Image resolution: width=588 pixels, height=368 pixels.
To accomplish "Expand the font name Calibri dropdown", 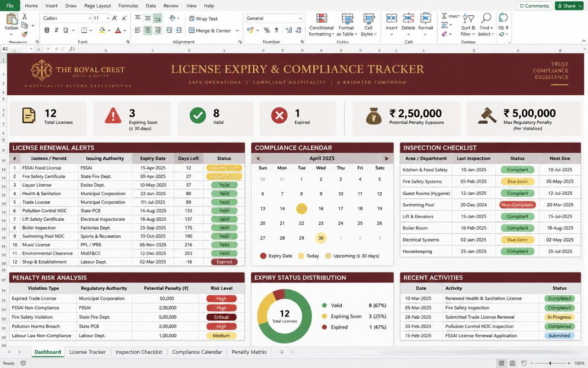I will click(x=90, y=18).
